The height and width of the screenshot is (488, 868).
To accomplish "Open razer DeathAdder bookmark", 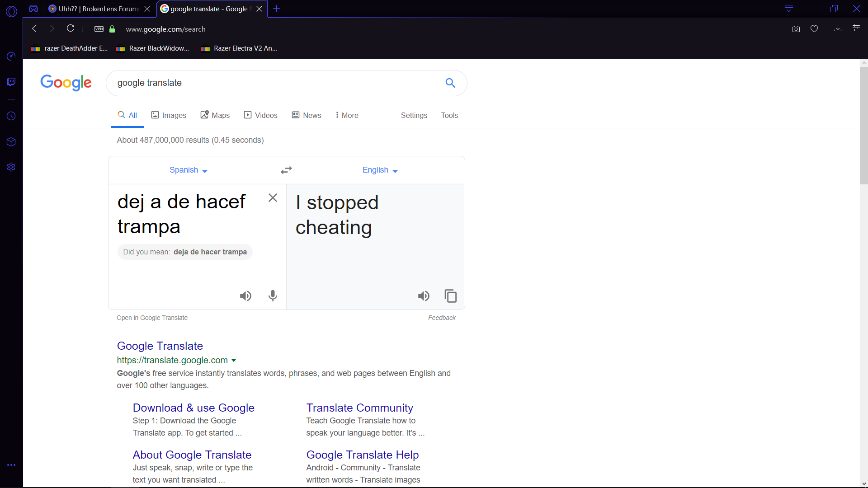I will point(69,48).
